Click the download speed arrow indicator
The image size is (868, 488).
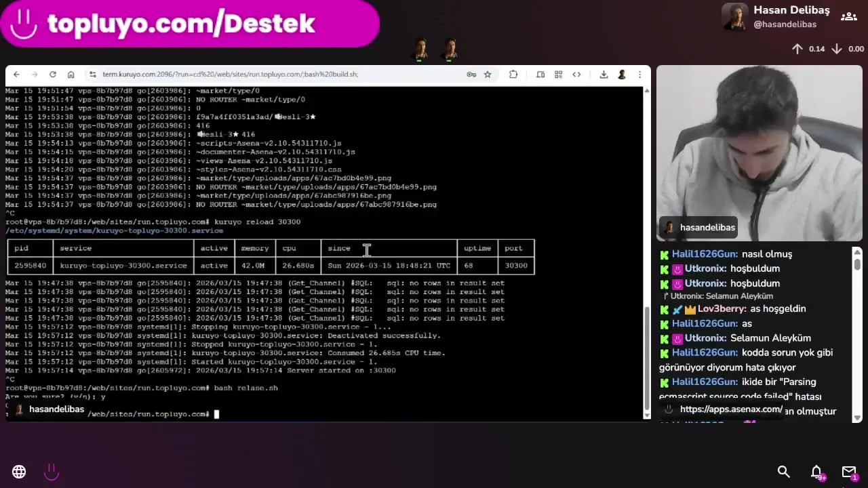pos(837,49)
